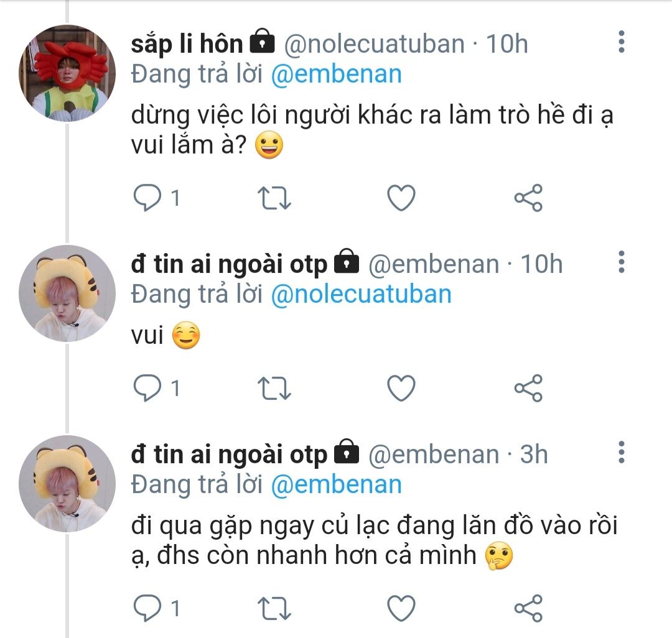Screen dimensions: 672x638
Task: Open more options for the 3h tweet
Action: [x=620, y=452]
